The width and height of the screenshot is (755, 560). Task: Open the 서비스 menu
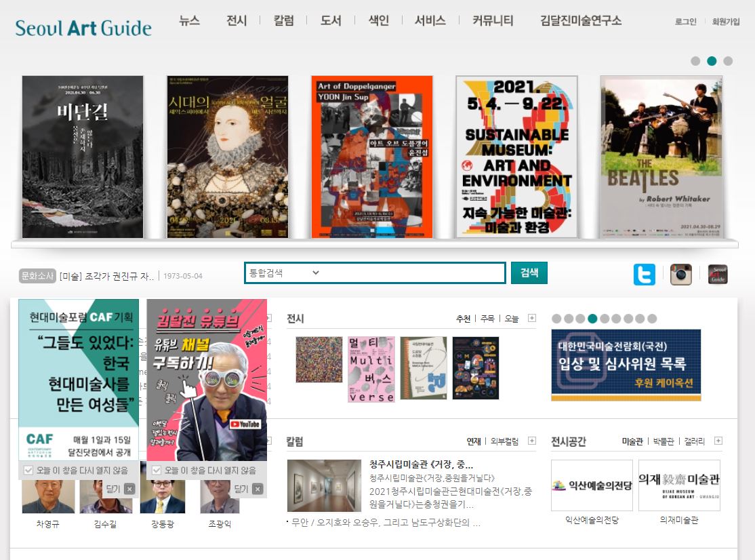[x=430, y=20]
